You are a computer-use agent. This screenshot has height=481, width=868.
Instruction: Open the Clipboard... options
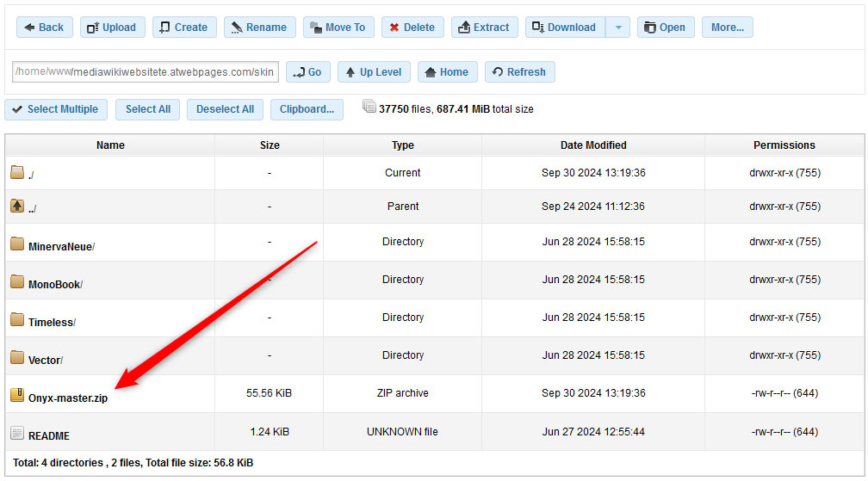[x=307, y=109]
